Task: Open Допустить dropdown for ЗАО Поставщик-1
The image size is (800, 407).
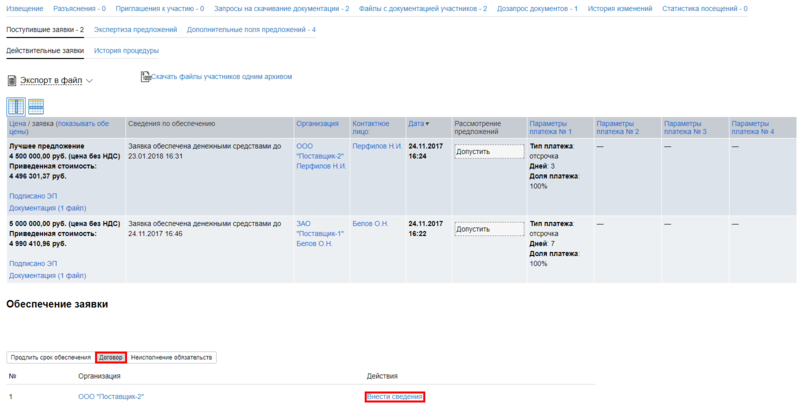Action: coord(488,229)
